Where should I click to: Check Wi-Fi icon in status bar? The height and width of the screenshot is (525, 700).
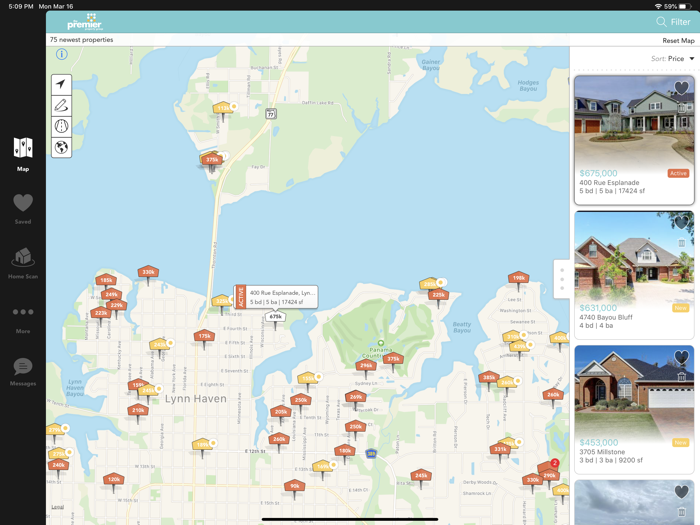[658, 6]
